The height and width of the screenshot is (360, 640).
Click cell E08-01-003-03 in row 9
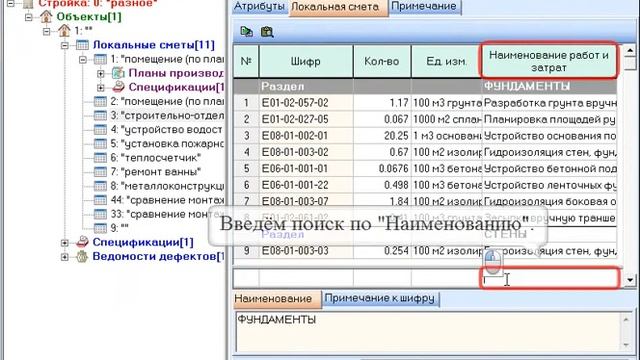306,251
